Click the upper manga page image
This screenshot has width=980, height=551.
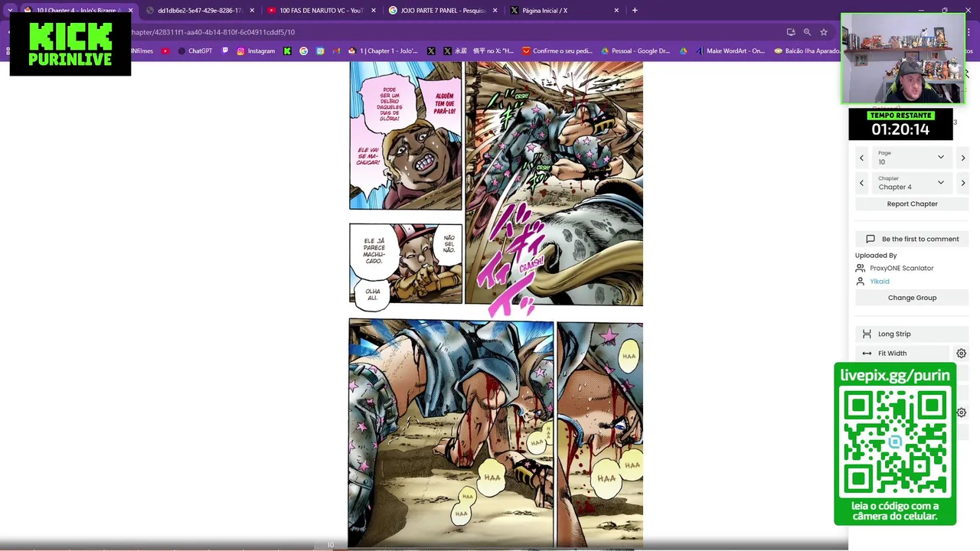[496, 184]
